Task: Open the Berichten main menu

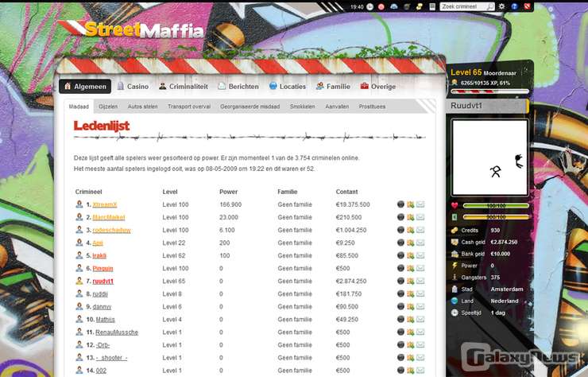Action: (238, 87)
